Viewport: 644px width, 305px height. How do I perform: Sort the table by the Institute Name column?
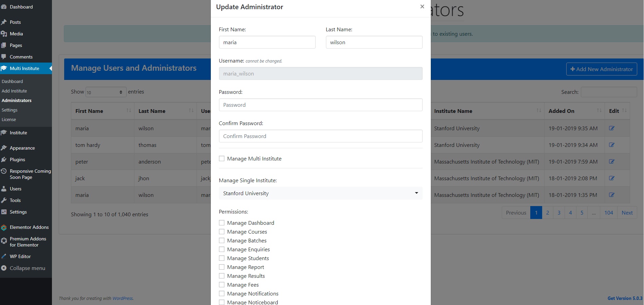tap(487, 111)
